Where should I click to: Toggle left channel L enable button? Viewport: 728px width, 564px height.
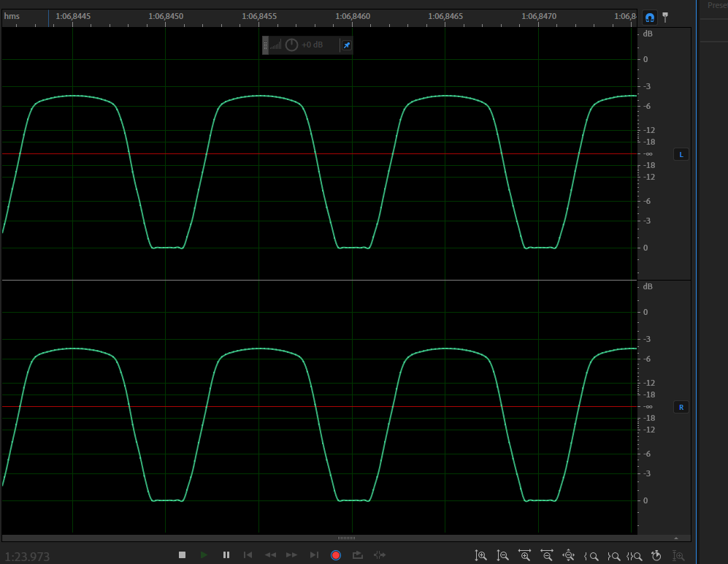click(681, 154)
